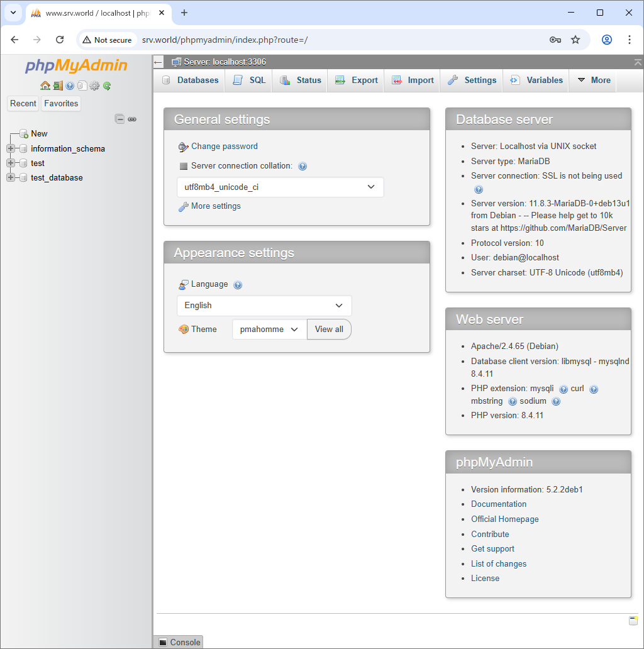This screenshot has width=644, height=649.
Task: Click the link-with-main-panel chain icon
Action: click(132, 119)
